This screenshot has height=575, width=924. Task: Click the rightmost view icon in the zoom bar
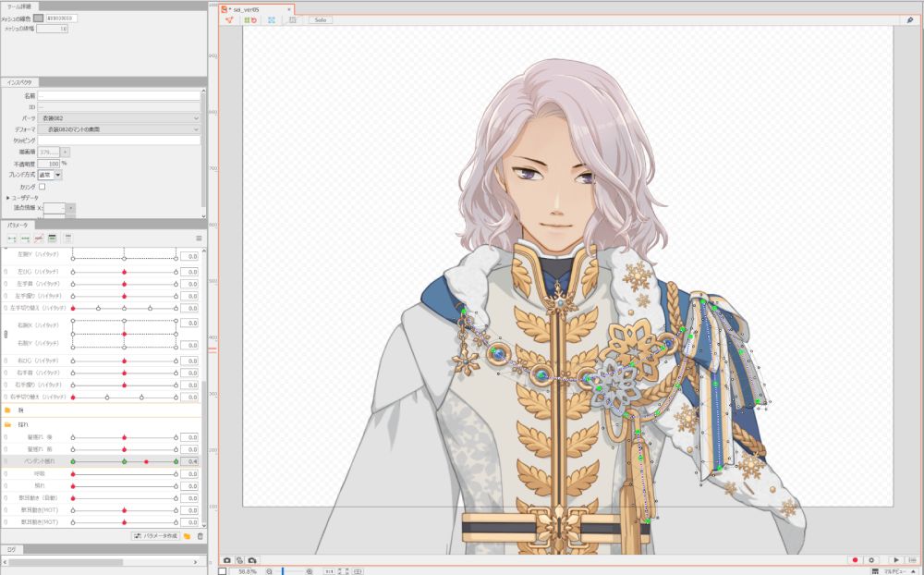click(x=358, y=571)
